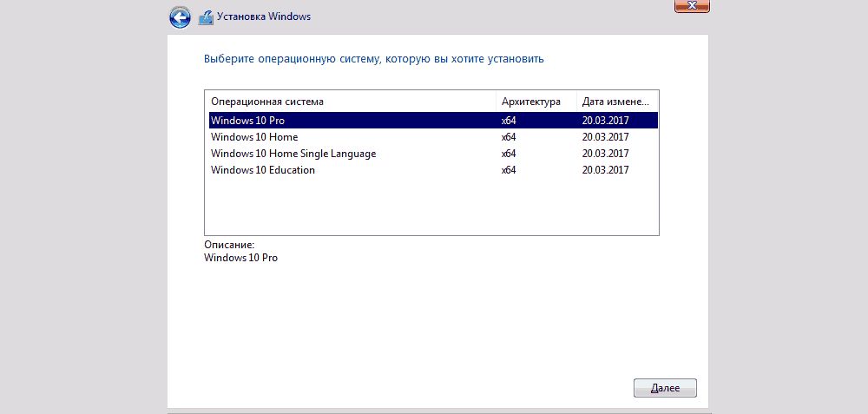Click the date in the Home Single Language row
This screenshot has height=414, width=868.
(x=605, y=154)
